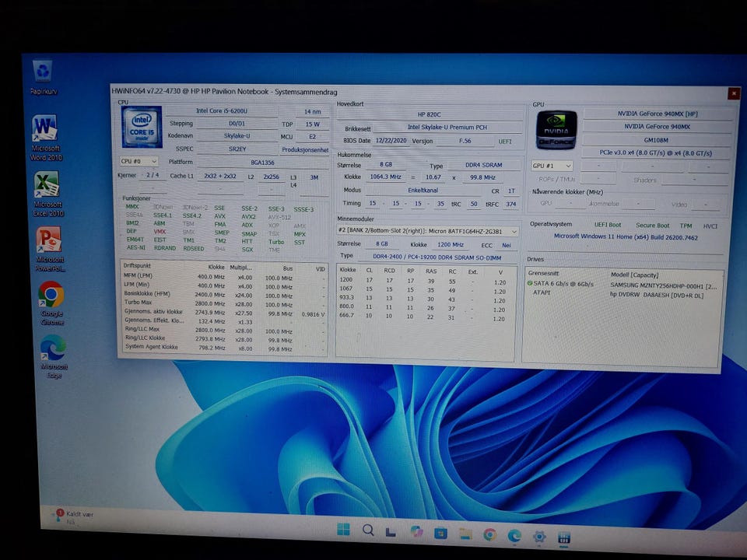Open Microsoft Store from the taskbar

440,533
